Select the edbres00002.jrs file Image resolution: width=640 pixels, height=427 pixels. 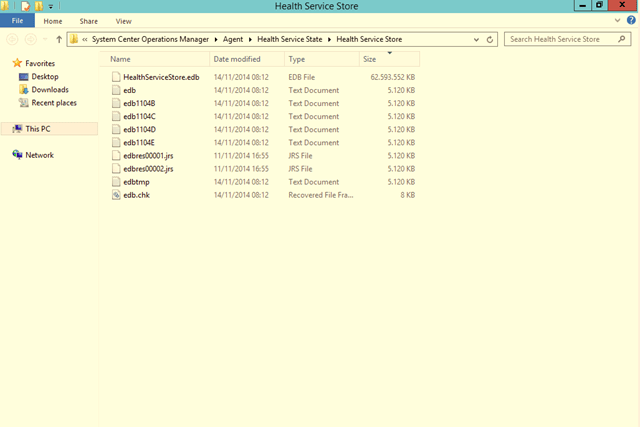coord(148,169)
